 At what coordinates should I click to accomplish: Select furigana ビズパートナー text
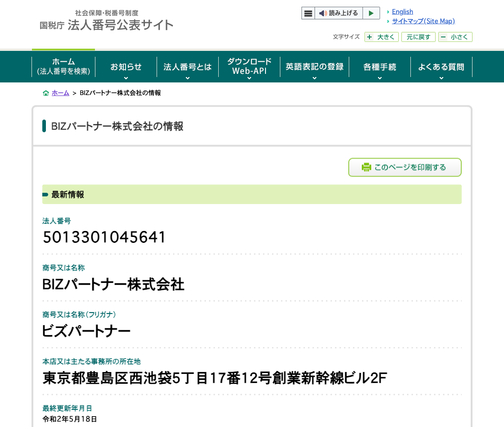(86, 331)
